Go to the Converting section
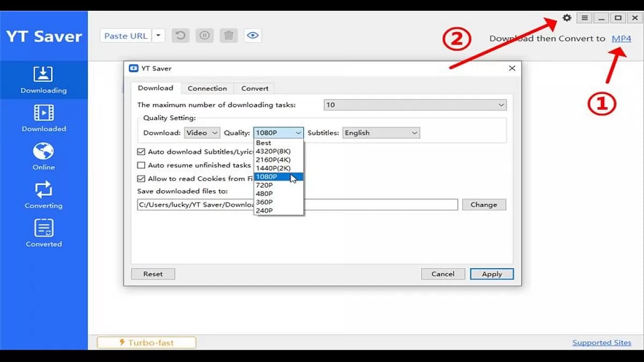 tap(43, 195)
